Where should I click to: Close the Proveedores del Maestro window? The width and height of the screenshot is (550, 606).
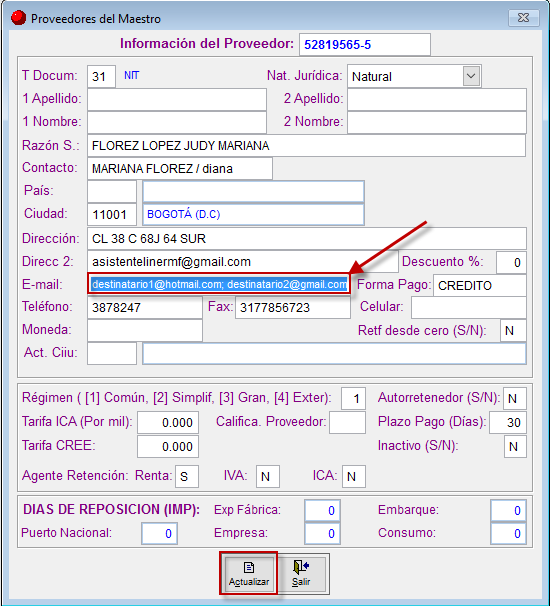(523, 18)
